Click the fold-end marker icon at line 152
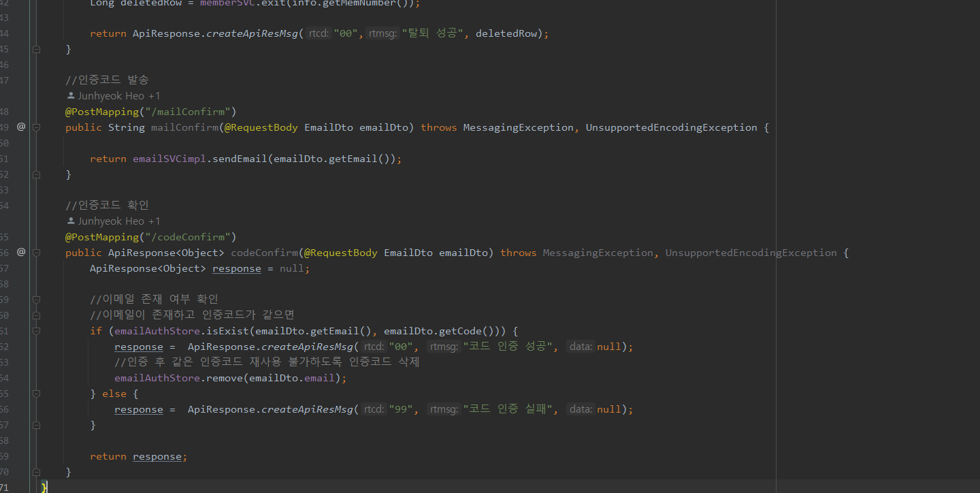980x493 pixels. point(36,174)
